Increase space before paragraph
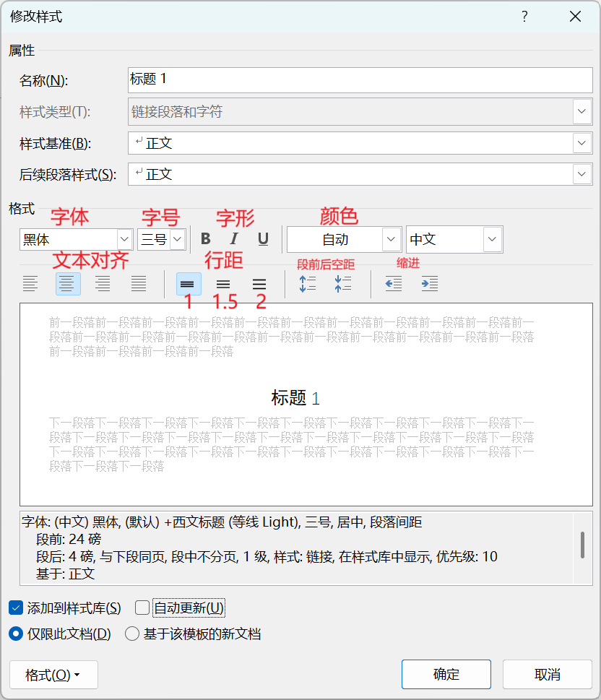This screenshot has height=700, width=601. pos(306,283)
